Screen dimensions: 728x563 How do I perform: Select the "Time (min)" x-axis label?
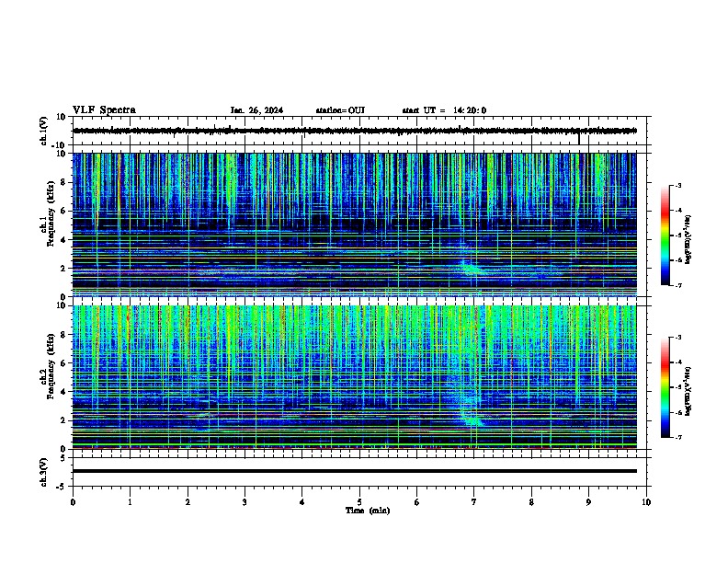[368, 511]
